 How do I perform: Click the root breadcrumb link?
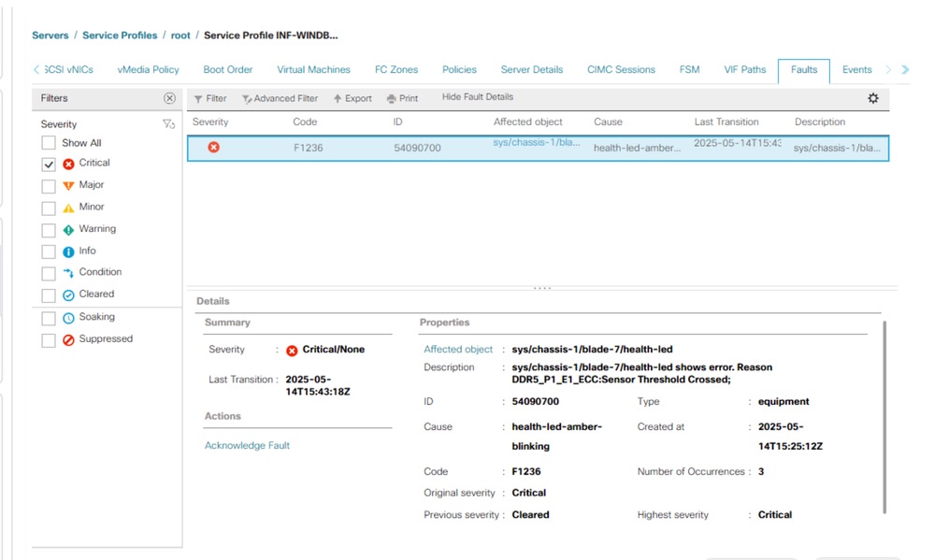click(180, 36)
